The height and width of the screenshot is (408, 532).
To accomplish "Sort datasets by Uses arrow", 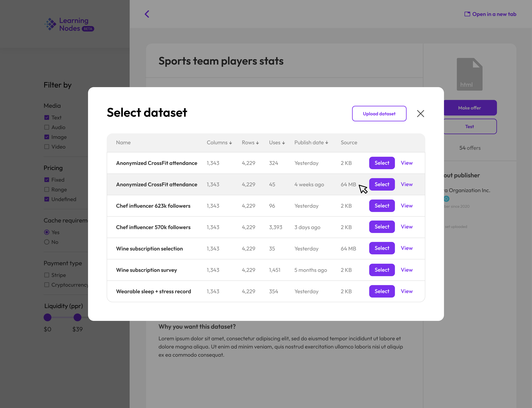I will click(x=284, y=143).
